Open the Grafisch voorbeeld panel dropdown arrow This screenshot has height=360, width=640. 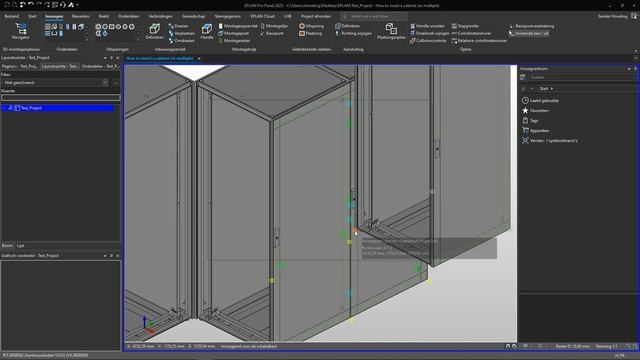pos(105,256)
